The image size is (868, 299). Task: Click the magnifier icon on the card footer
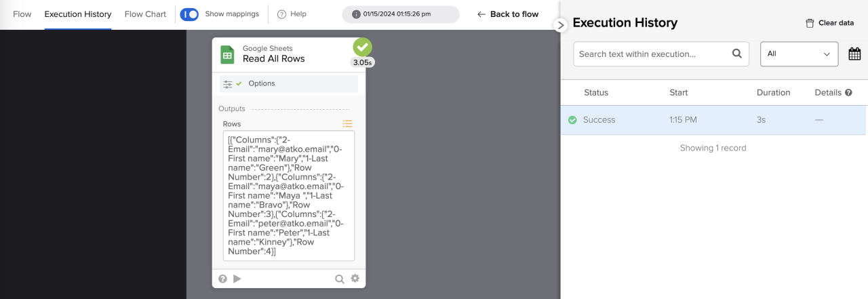[340, 279]
